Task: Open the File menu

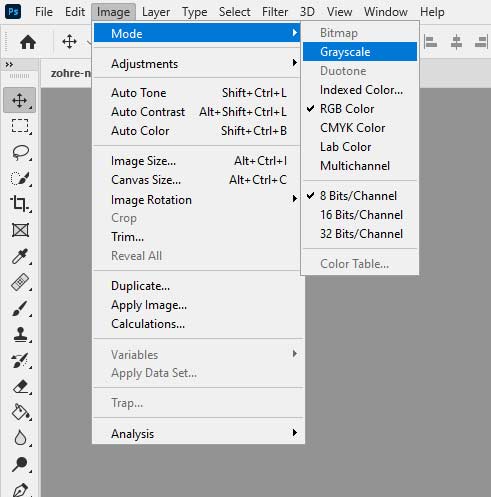Action: tap(44, 12)
